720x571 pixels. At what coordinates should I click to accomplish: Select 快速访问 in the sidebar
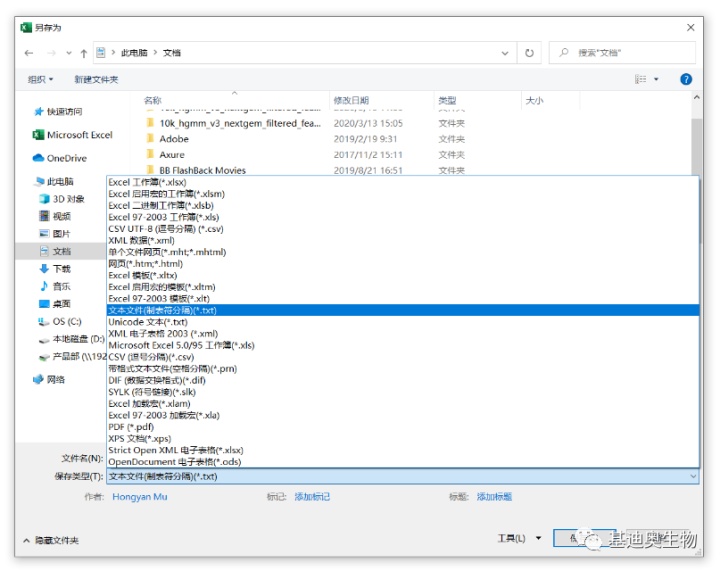(x=58, y=112)
